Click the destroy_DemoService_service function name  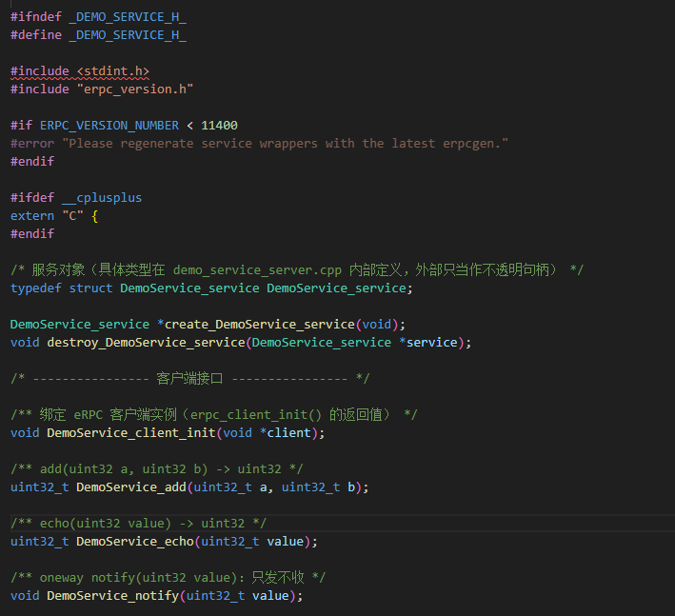point(146,342)
